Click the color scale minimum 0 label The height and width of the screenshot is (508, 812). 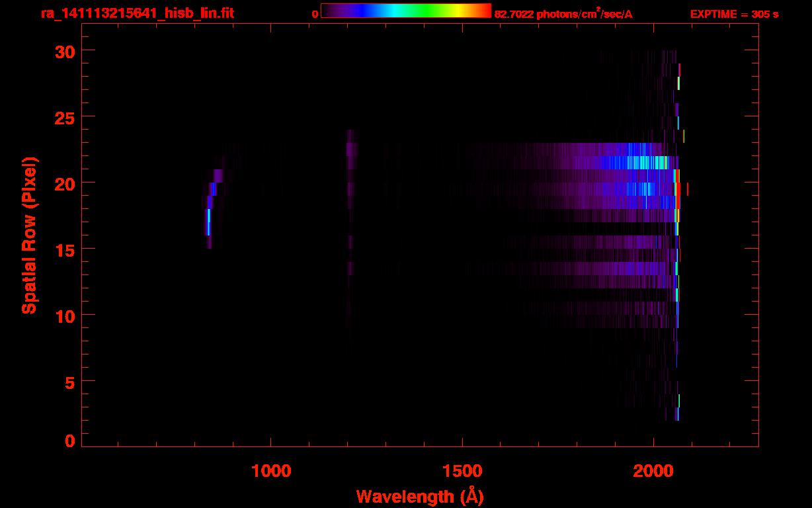point(315,14)
